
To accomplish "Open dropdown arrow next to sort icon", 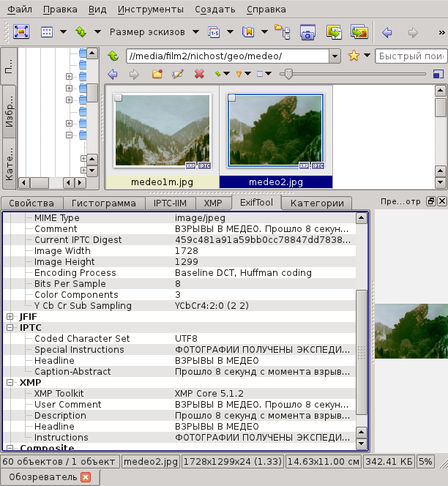I will click(97, 31).
